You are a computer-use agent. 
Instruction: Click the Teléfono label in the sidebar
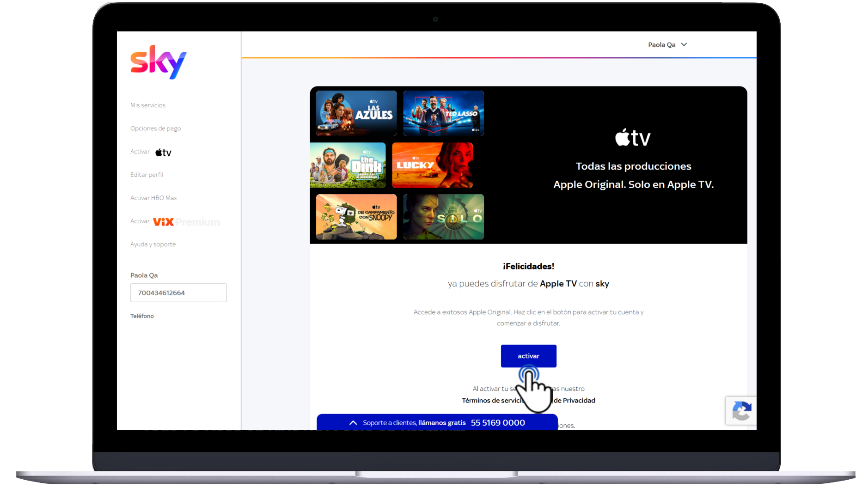(142, 316)
